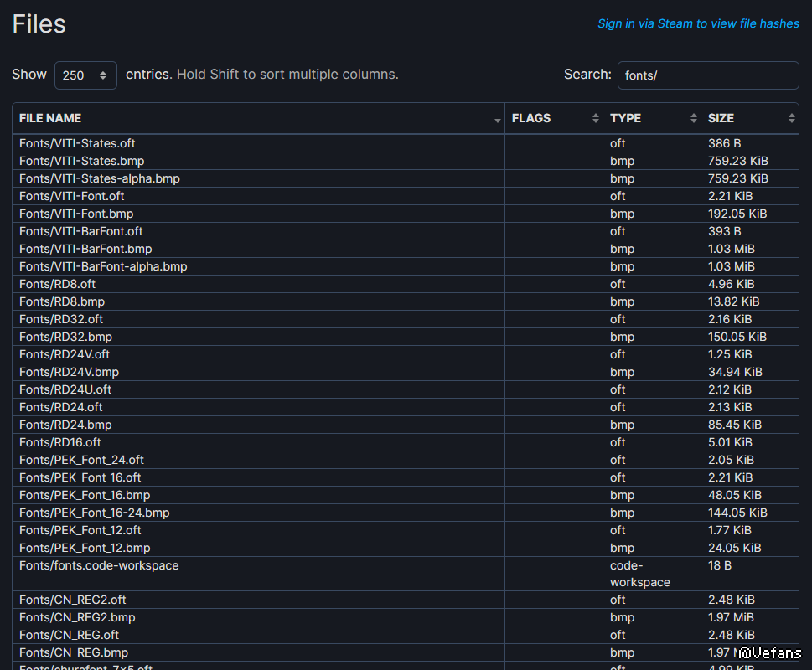Click the Fonts/VITI-Font.bmp row
Image resolution: width=812 pixels, height=670 pixels.
click(76, 214)
